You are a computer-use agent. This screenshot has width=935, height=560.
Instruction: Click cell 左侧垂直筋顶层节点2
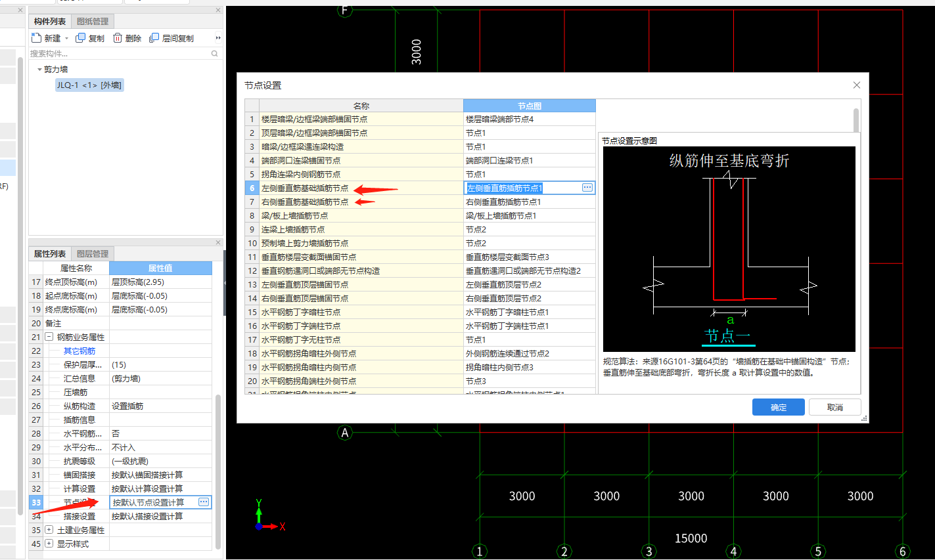click(x=530, y=285)
